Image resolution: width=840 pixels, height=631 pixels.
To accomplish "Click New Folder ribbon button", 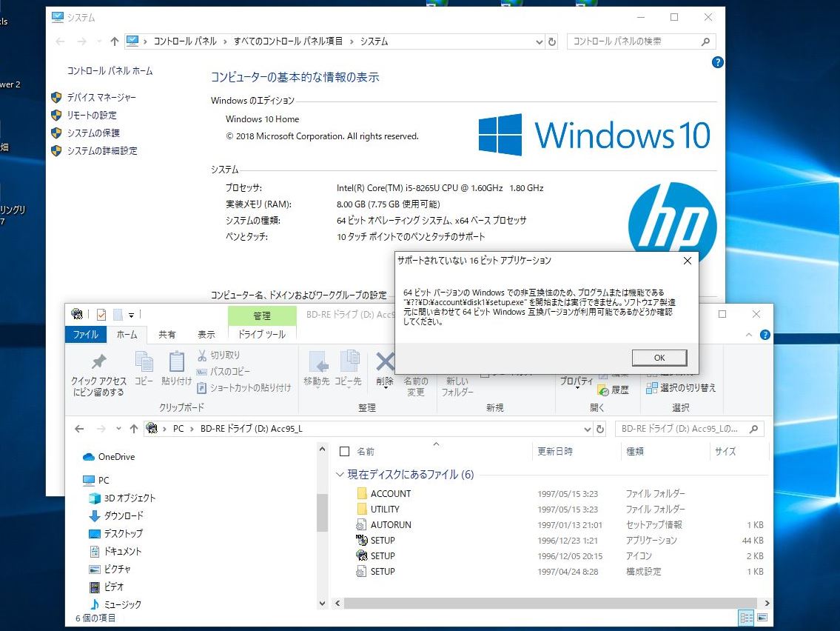I will [457, 386].
